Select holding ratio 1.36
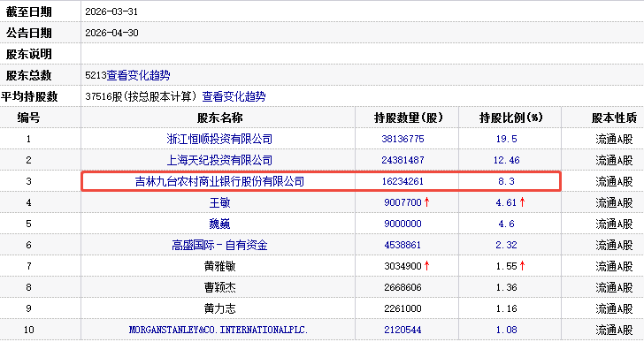644x342 pixels. point(506,287)
